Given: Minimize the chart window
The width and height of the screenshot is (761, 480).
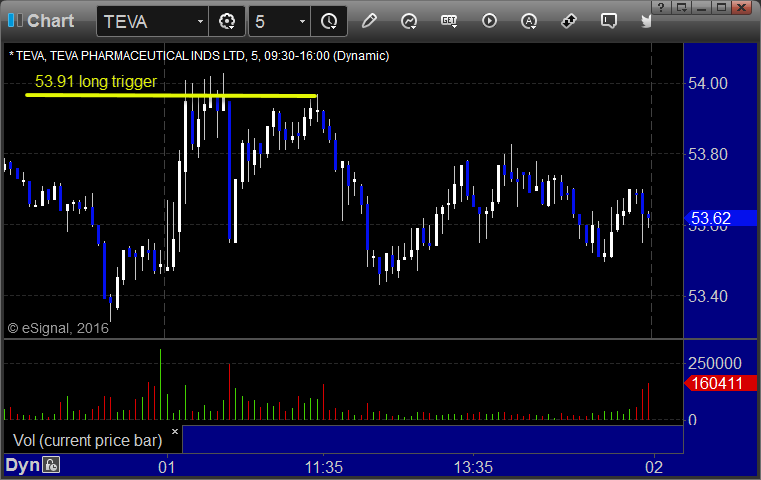Looking at the screenshot, I should click(701, 7).
